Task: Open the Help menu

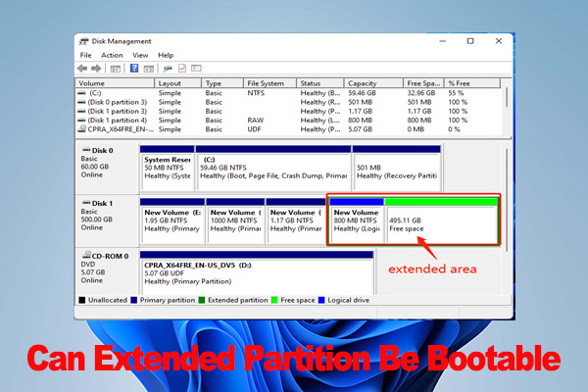Action: pyautogui.click(x=166, y=55)
